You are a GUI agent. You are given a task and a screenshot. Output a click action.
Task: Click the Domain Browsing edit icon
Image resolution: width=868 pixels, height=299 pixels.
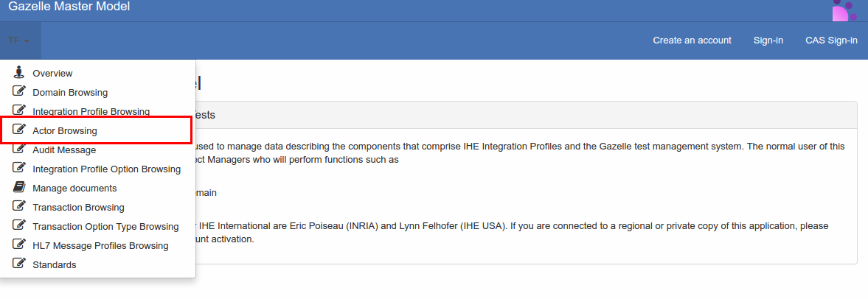[19, 92]
